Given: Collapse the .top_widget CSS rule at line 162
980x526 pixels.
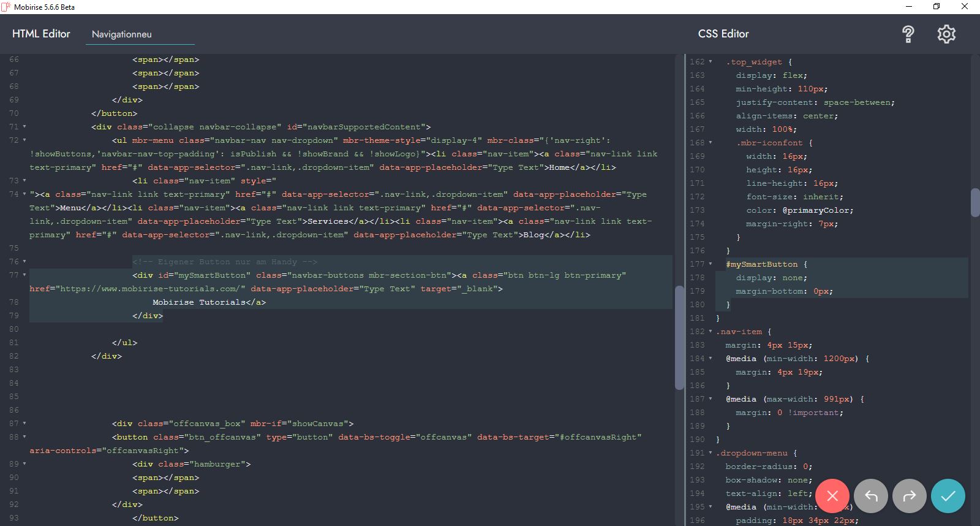Looking at the screenshot, I should (710, 62).
